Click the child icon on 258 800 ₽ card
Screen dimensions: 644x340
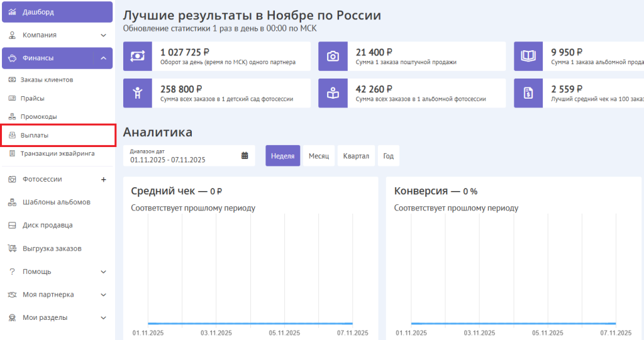pos(138,93)
